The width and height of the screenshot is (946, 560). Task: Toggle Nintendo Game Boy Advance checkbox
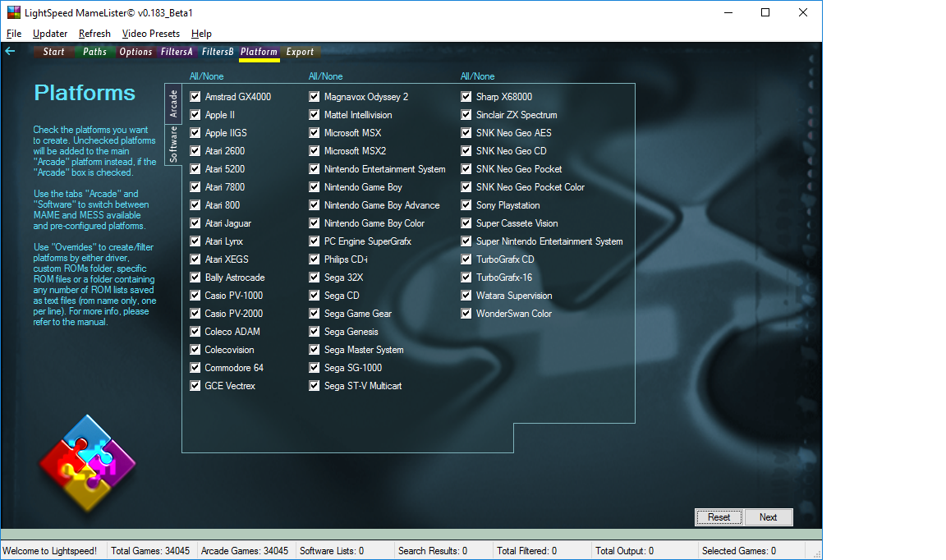315,205
